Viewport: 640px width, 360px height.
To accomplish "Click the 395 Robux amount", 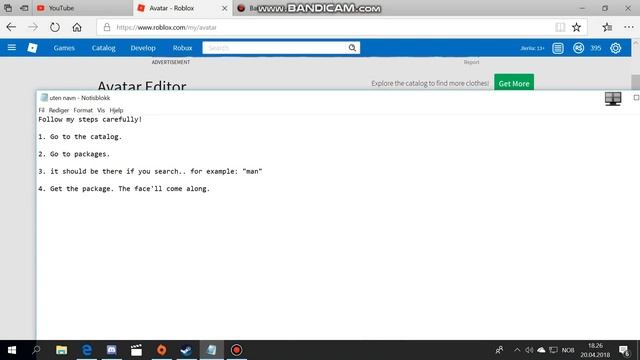I will coord(596,48).
